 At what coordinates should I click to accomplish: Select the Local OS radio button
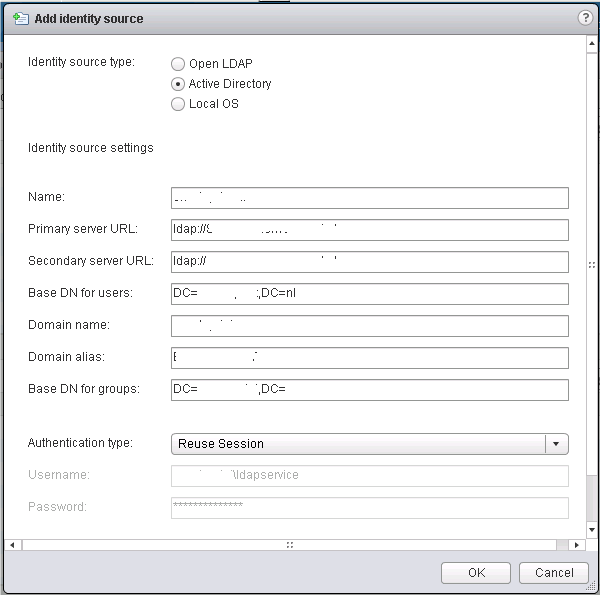[178, 104]
